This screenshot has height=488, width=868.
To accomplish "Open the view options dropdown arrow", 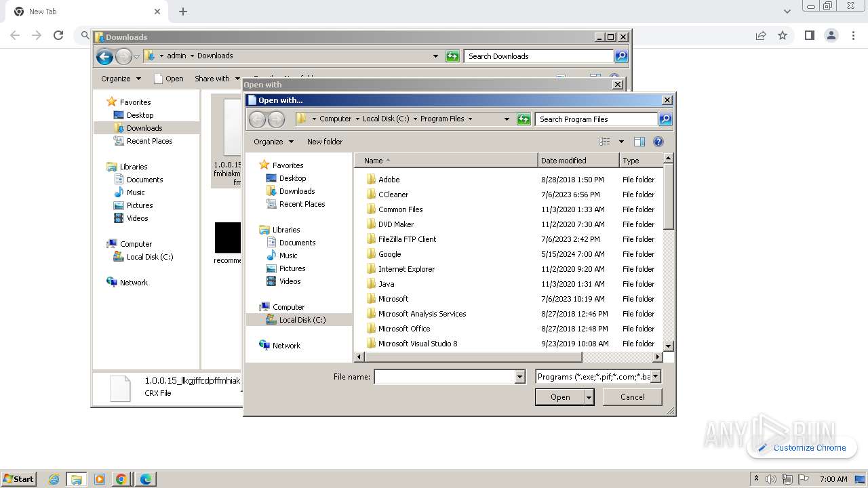I will pos(620,142).
